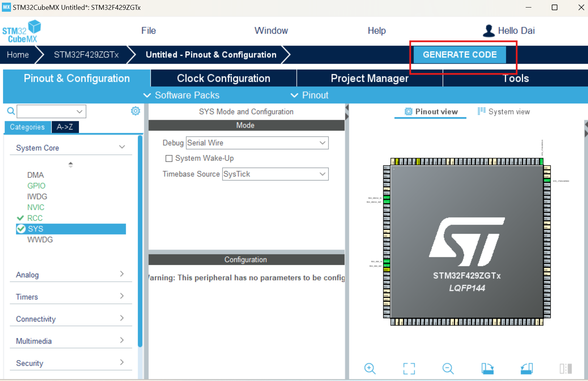
Task: Collapse the mode panel using the splitter arrows
Action: [x=347, y=112]
